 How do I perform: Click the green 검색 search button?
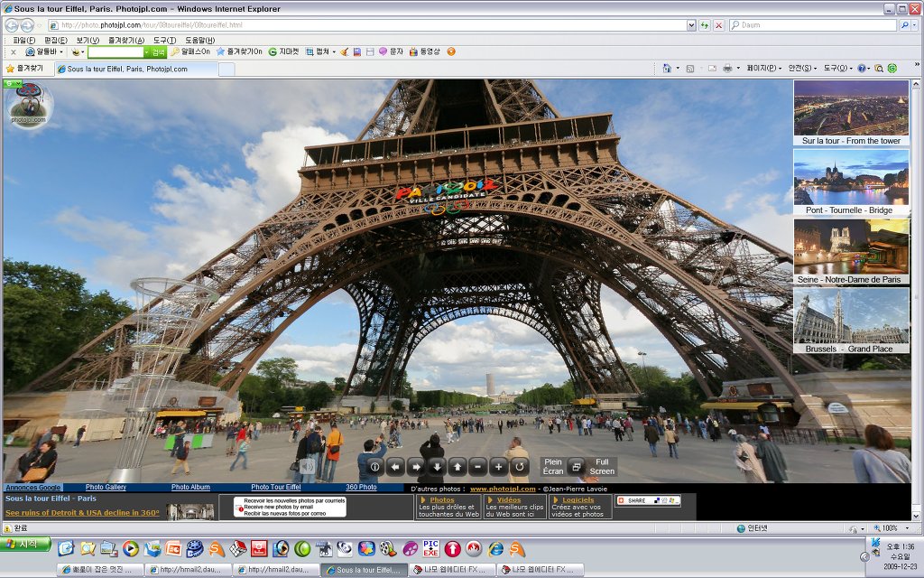159,51
